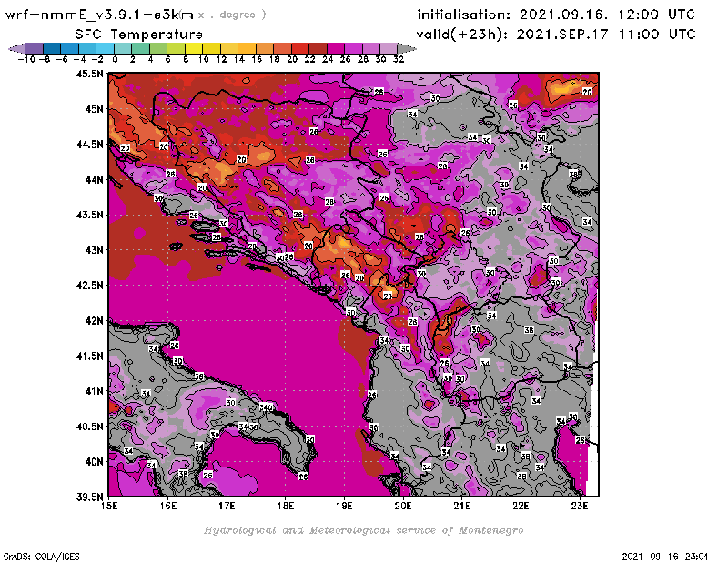This screenshot has height=562, width=728.
Task: Click the '40.5N' latitude axis label
Action: [x=90, y=427]
